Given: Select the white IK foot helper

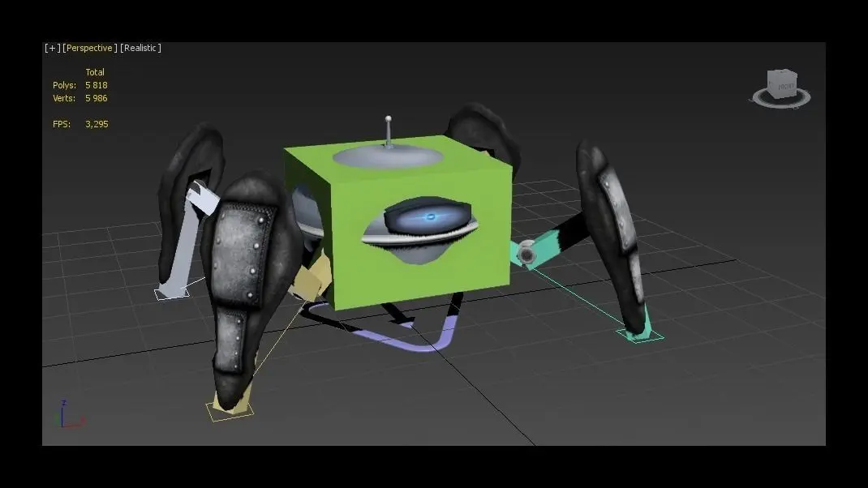Looking at the screenshot, I should [x=172, y=293].
